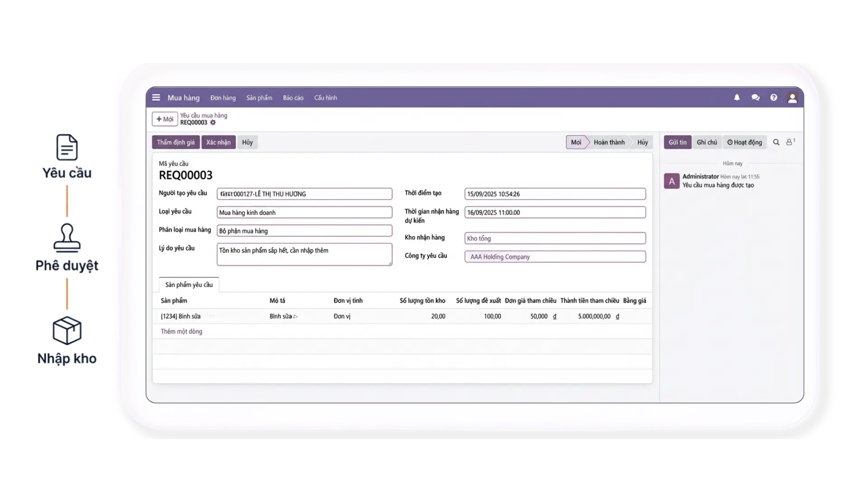Click the Administrator avatar in chatter
Screen dimensions: 868x488
[x=671, y=181]
